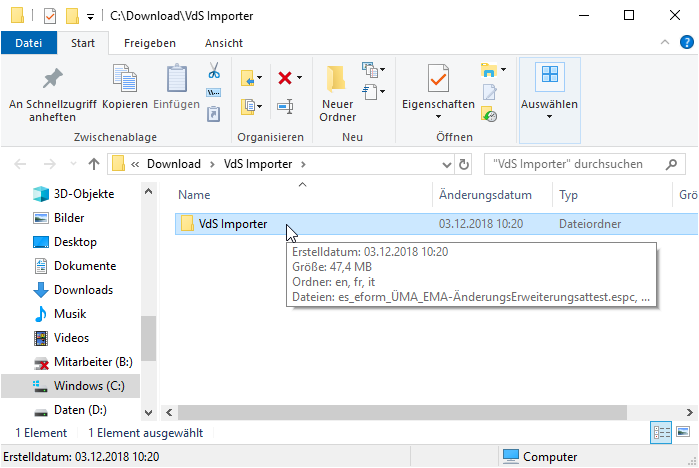
Task: Open address bar history dropdown
Action: pos(446,165)
